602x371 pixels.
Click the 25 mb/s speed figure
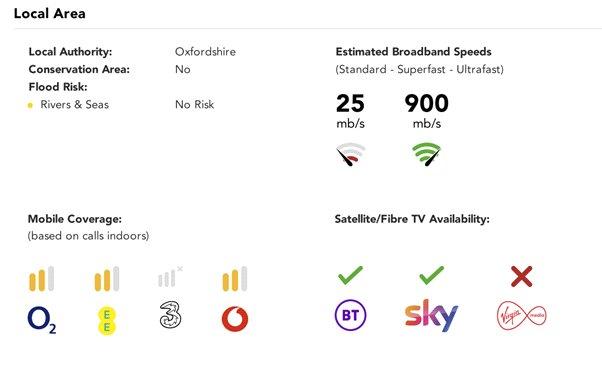coord(350,111)
